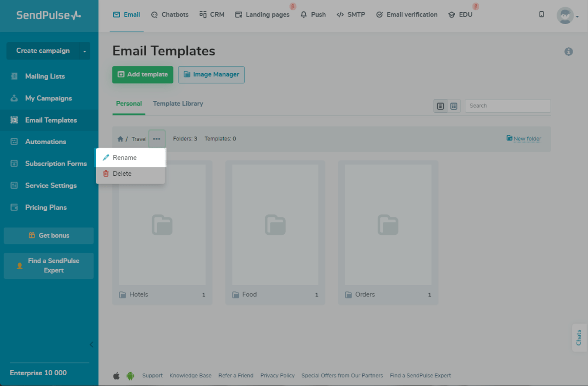Viewport: 588px width, 386px height.
Task: Click the three-dots menu next to Travel
Action: point(157,138)
